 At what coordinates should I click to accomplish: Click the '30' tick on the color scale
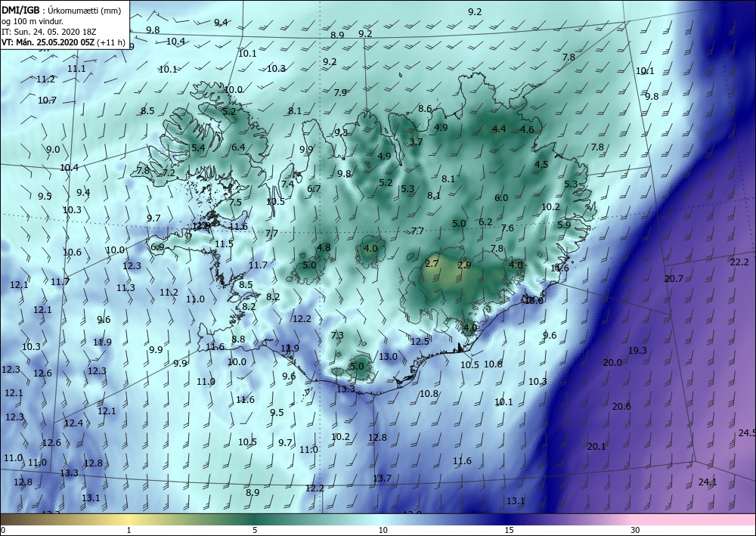[x=636, y=530]
